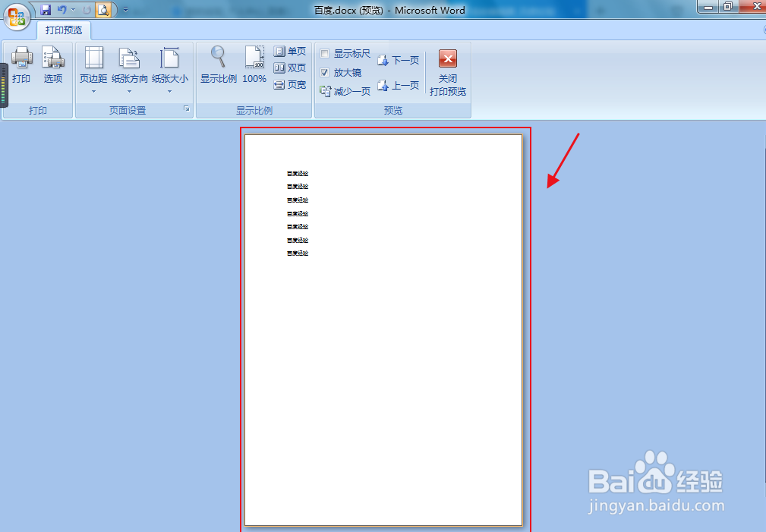Uncheck the 放大镜 magnifier checkbox
The height and width of the screenshot is (532, 766).
[x=324, y=73]
